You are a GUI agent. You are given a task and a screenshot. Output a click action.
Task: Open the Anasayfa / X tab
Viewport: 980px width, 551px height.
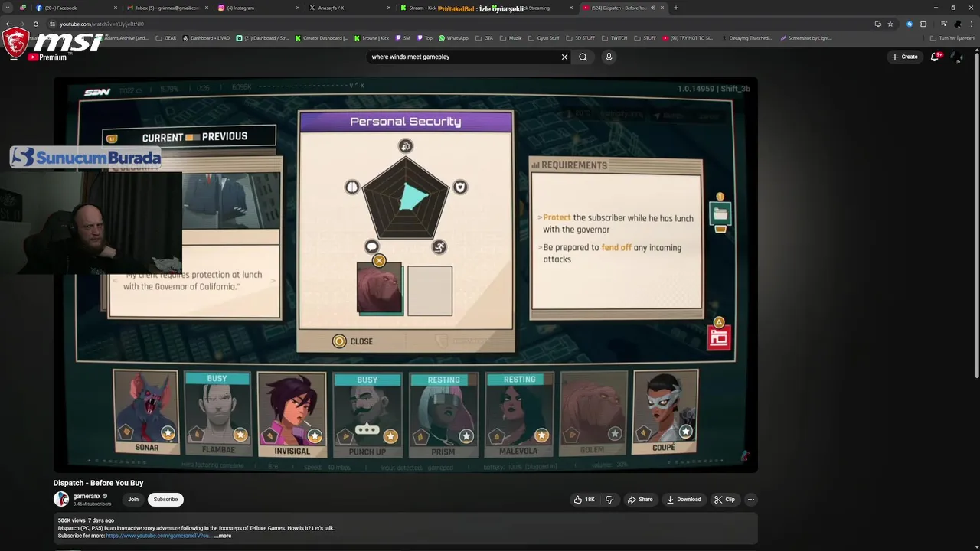pos(348,8)
